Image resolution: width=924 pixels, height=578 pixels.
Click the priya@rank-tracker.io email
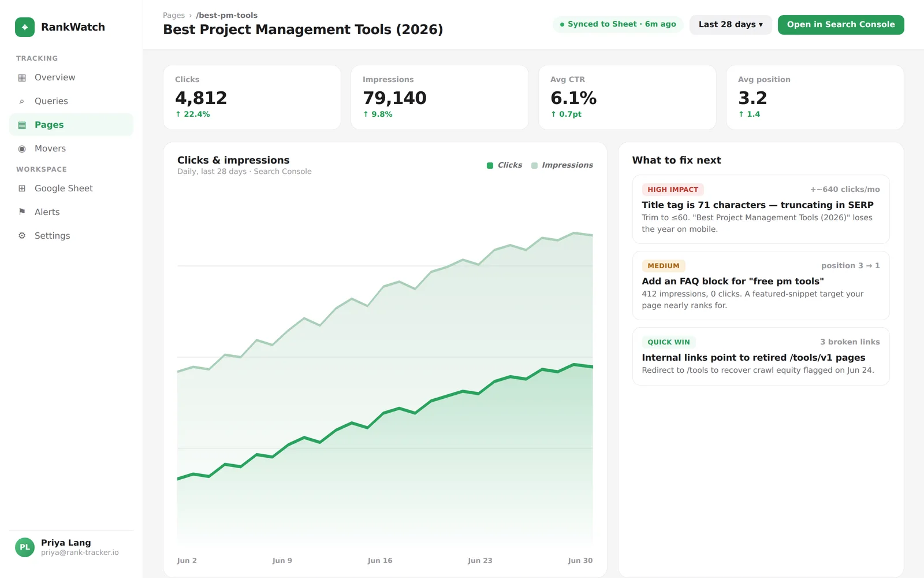pos(80,553)
